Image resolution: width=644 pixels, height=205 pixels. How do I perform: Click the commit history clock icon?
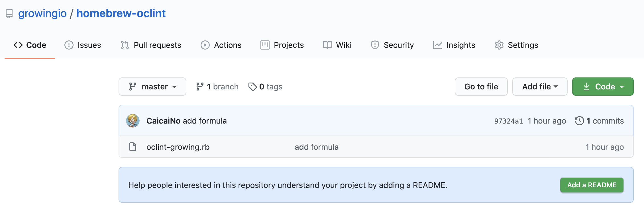tap(579, 121)
